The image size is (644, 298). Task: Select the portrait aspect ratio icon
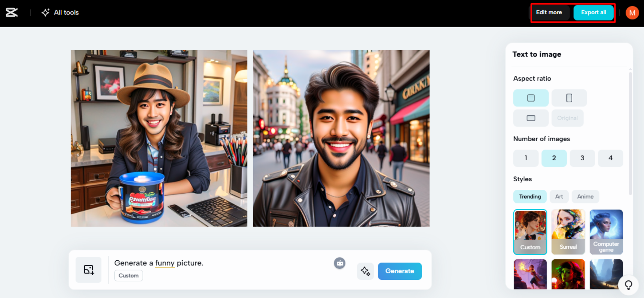[569, 98]
